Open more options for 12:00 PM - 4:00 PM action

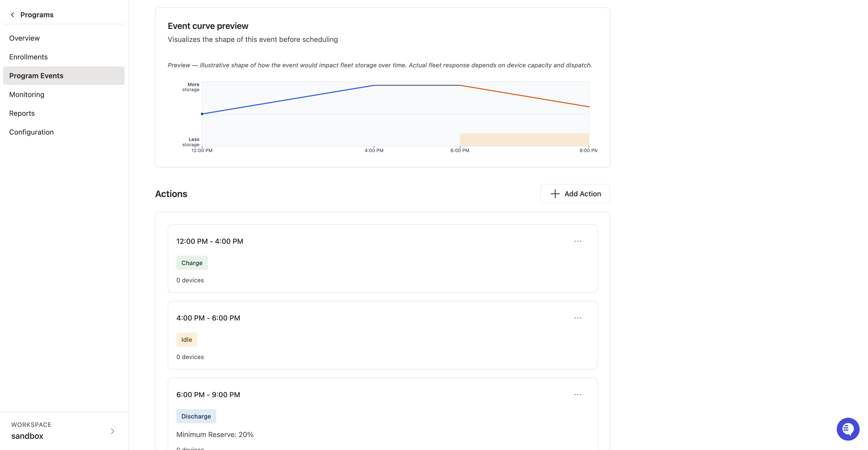[x=578, y=241]
